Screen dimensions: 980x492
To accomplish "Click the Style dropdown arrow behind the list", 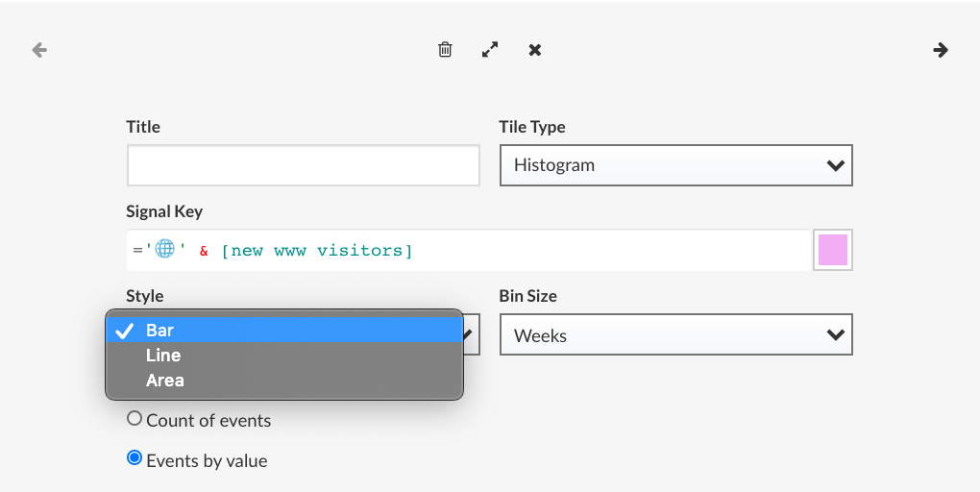I will (x=471, y=334).
